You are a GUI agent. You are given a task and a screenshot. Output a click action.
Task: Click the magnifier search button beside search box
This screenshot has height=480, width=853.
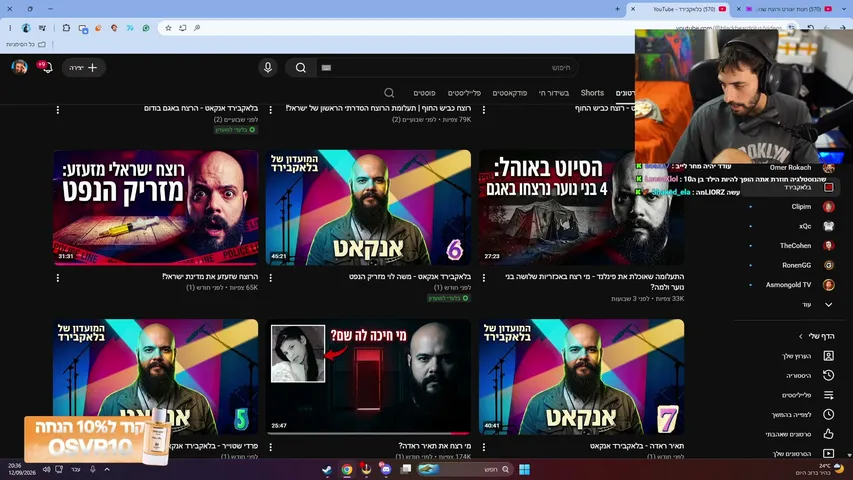click(300, 67)
